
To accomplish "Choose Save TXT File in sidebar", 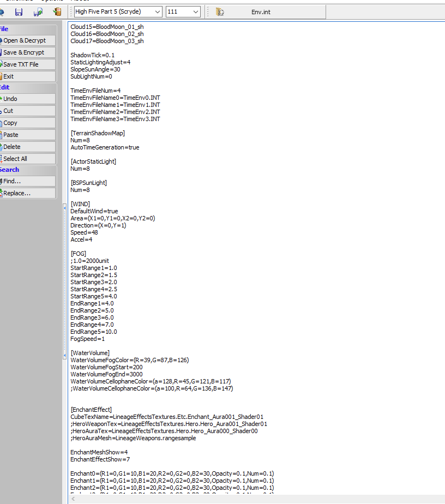I will 27,64.
